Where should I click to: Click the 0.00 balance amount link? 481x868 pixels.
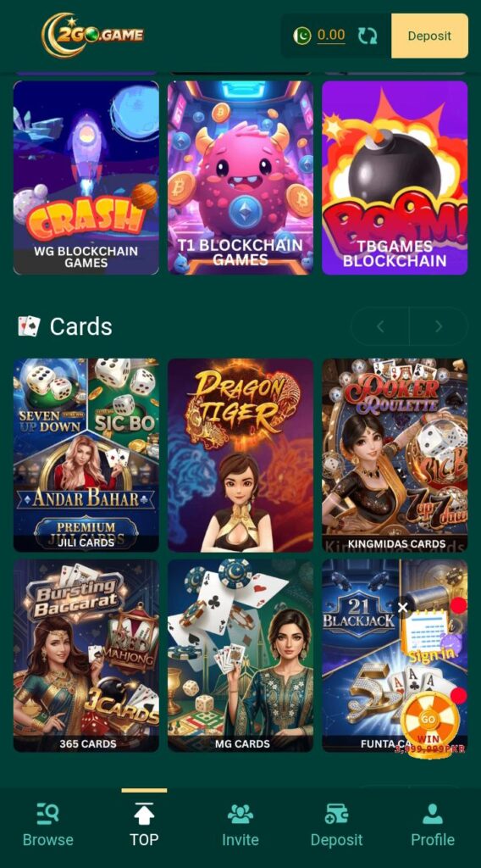pyautogui.click(x=331, y=36)
